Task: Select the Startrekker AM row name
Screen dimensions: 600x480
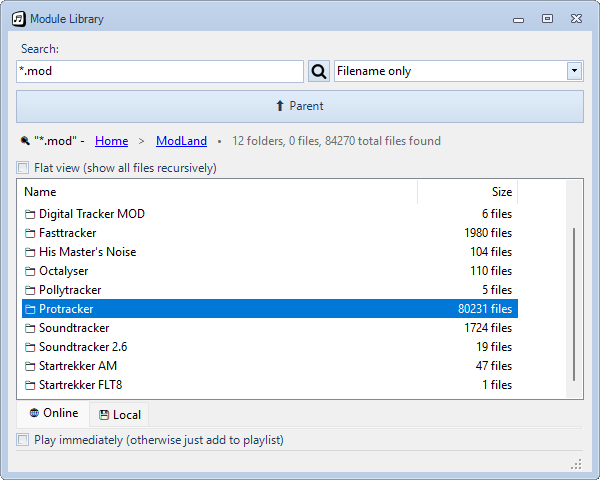Action: coord(78,366)
